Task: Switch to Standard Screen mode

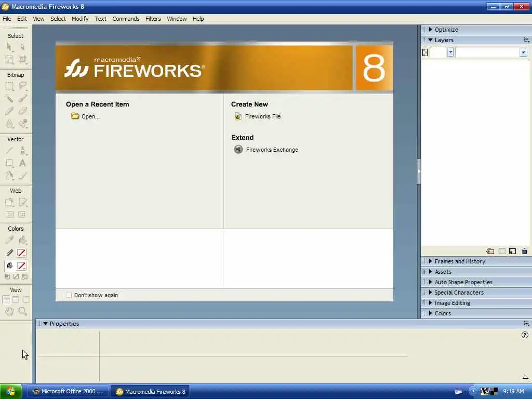Action: [6, 300]
